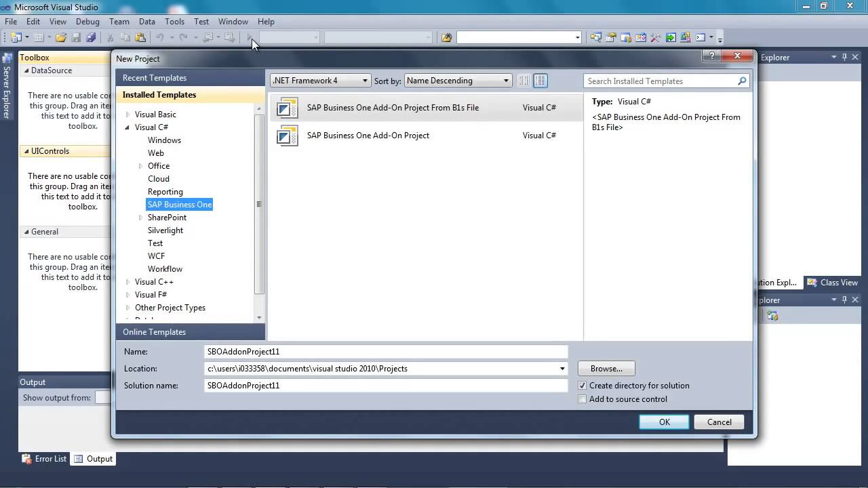The width and height of the screenshot is (868, 488).
Task: Open the Window menu
Action: pyautogui.click(x=233, y=22)
